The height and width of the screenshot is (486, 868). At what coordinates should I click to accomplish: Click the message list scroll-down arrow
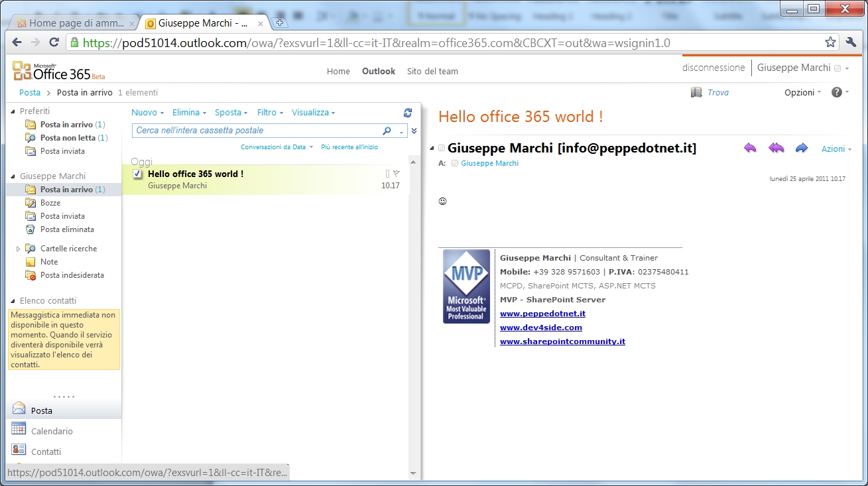click(414, 473)
